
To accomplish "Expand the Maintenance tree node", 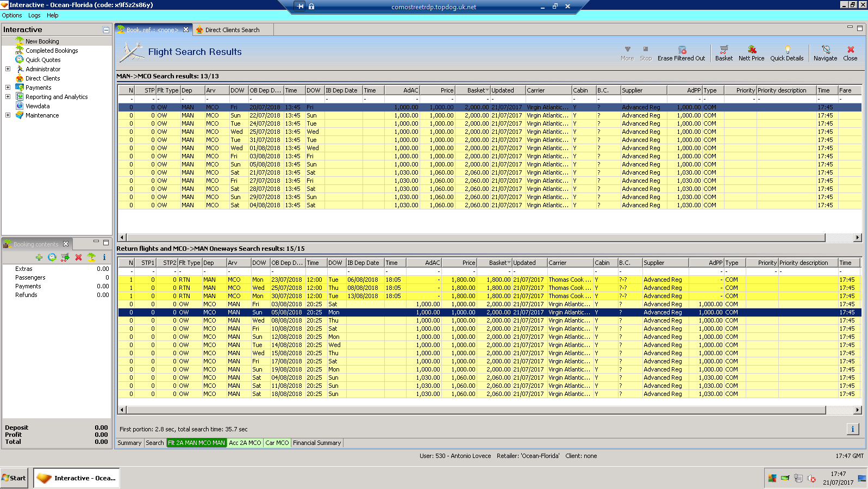I will tap(8, 115).
